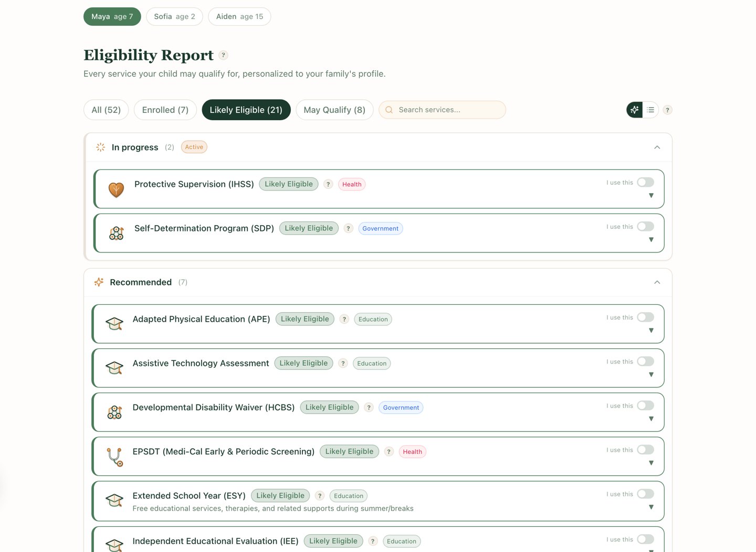The height and width of the screenshot is (552, 756).
Task: Click the Protective Supervision heart icon
Action: pos(116,189)
